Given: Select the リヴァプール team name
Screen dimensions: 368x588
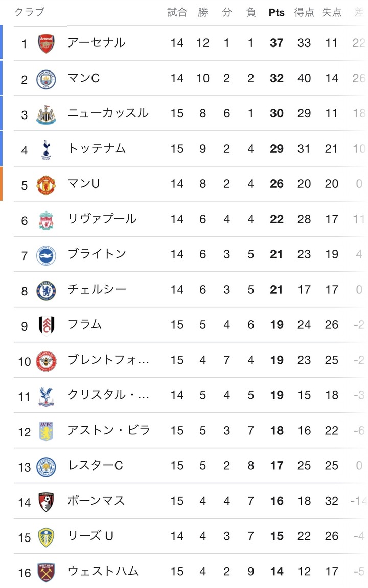Looking at the screenshot, I should tap(102, 219).
